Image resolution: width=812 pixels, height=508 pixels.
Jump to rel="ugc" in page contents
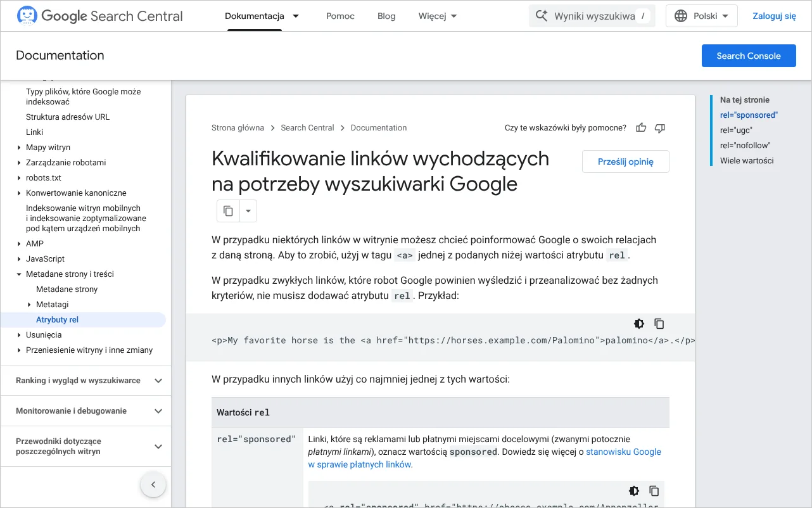click(x=736, y=130)
